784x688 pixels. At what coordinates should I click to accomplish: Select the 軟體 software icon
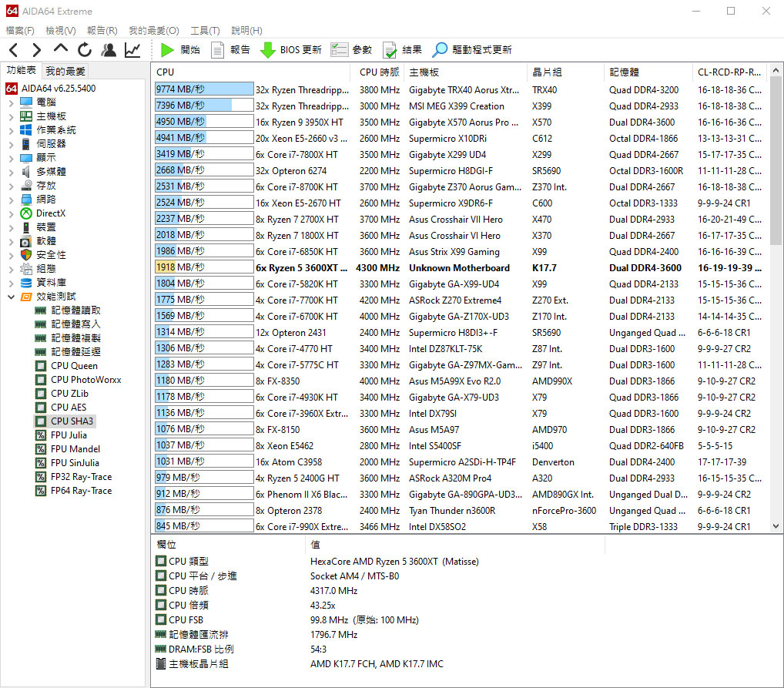tap(26, 241)
